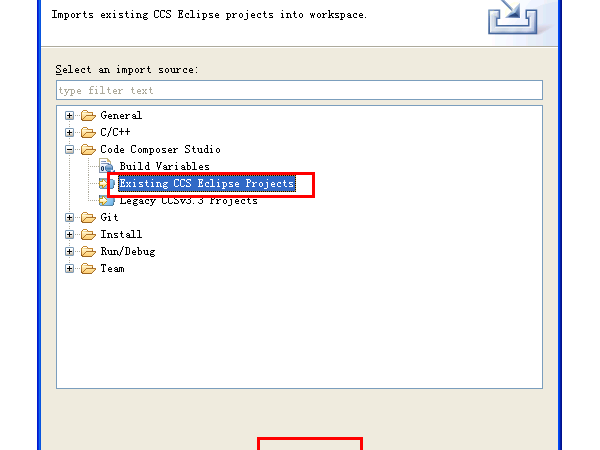The width and height of the screenshot is (600, 450).
Task: Click the Build Variables file icon
Action: (x=106, y=166)
